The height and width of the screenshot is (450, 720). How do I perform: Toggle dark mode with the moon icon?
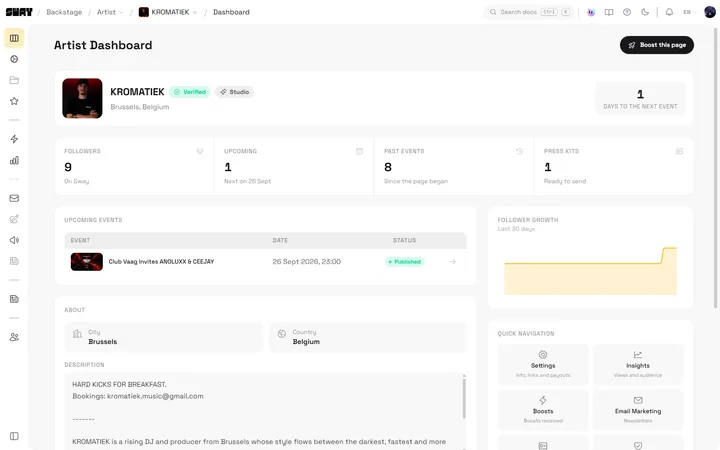[x=645, y=12]
